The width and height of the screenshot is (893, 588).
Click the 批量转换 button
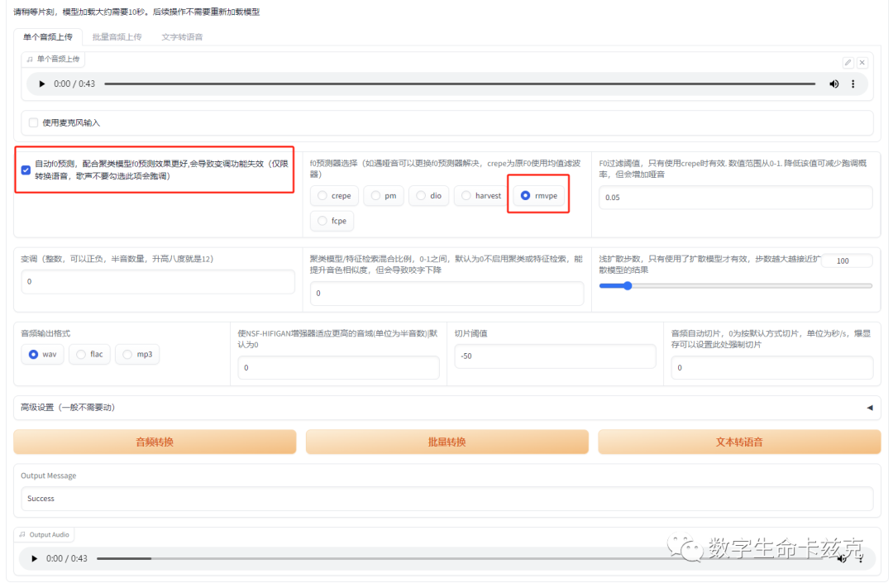(447, 442)
